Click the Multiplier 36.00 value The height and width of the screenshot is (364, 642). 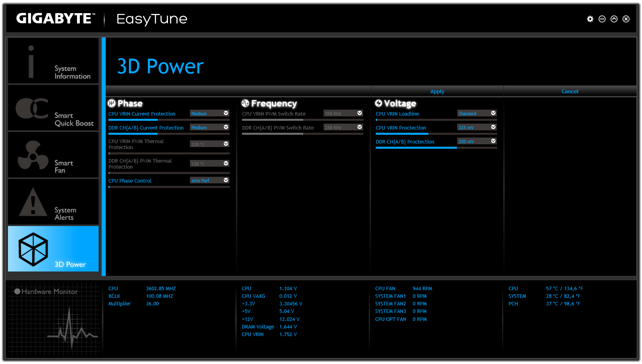point(152,303)
